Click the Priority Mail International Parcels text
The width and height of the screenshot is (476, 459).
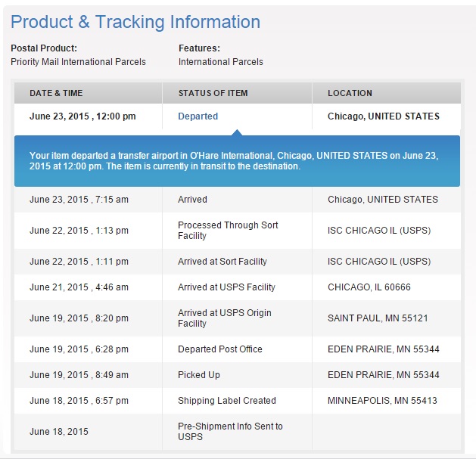(x=78, y=62)
